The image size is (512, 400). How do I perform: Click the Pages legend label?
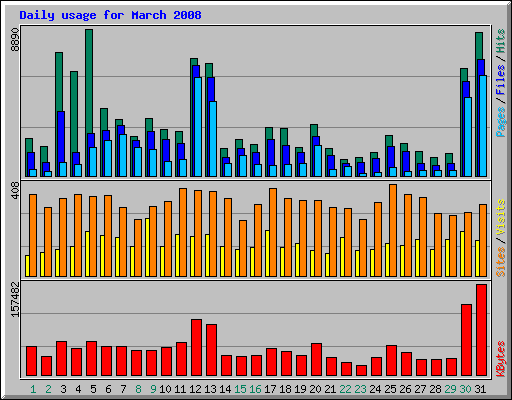[500, 122]
